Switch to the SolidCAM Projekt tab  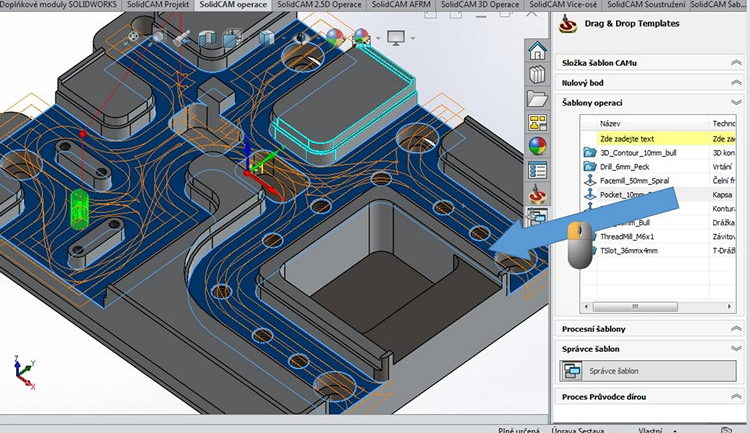[158, 5]
